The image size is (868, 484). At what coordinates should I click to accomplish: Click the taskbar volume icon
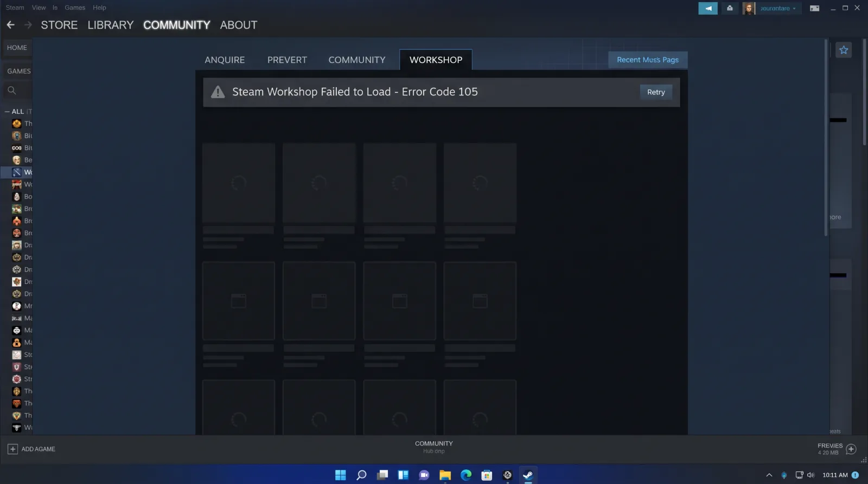point(810,475)
